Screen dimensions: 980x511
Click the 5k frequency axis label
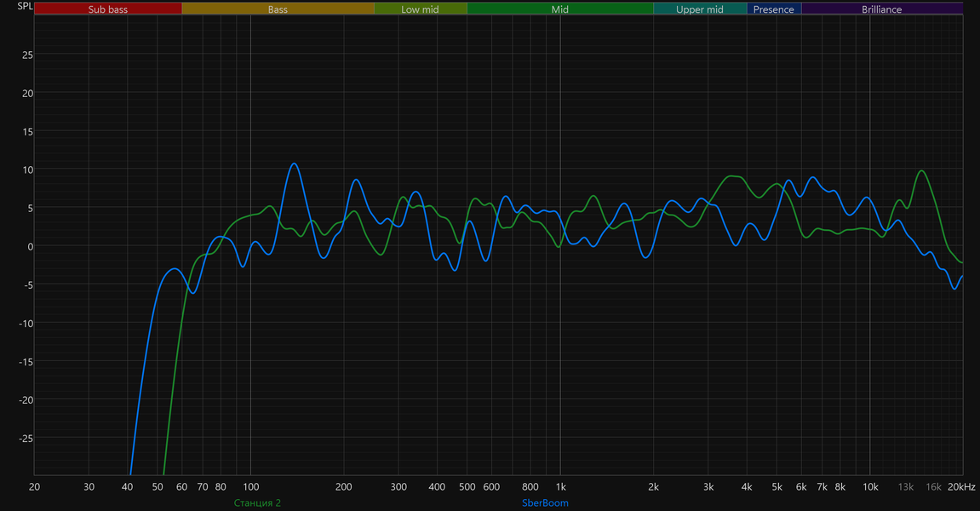click(x=777, y=486)
